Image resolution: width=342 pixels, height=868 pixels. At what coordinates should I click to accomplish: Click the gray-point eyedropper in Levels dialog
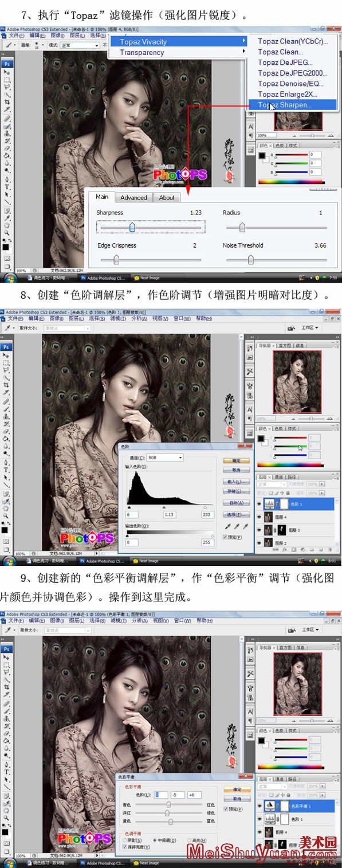(237, 526)
